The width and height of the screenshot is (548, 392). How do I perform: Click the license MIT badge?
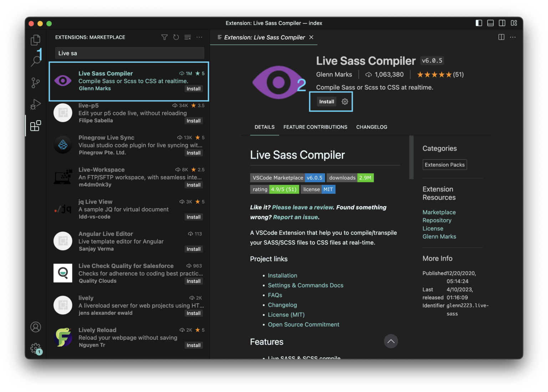tap(318, 189)
